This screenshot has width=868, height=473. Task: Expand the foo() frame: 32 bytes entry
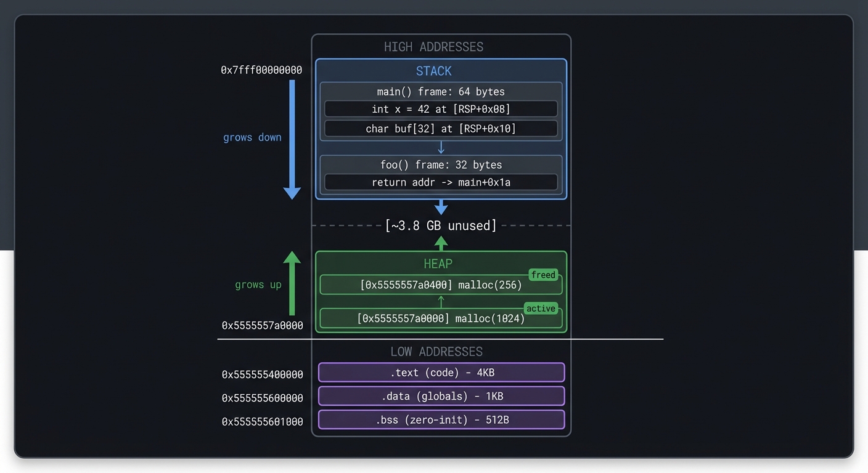tap(441, 164)
